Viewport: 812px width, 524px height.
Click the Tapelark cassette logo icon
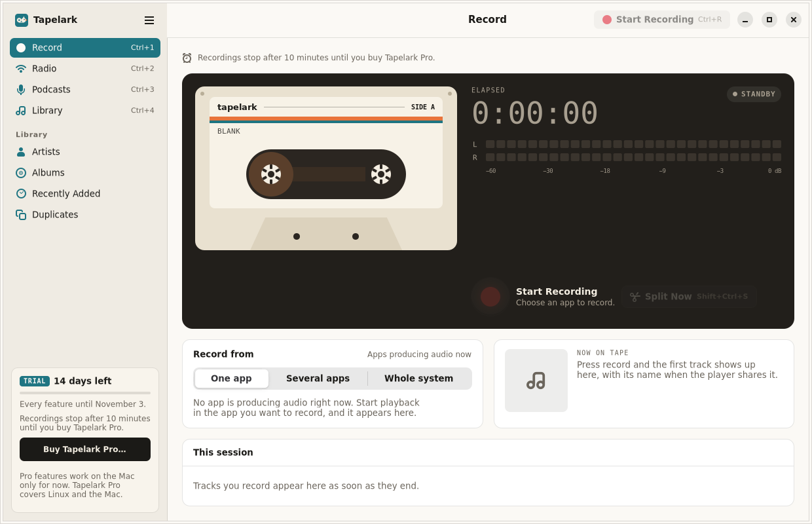(x=22, y=20)
